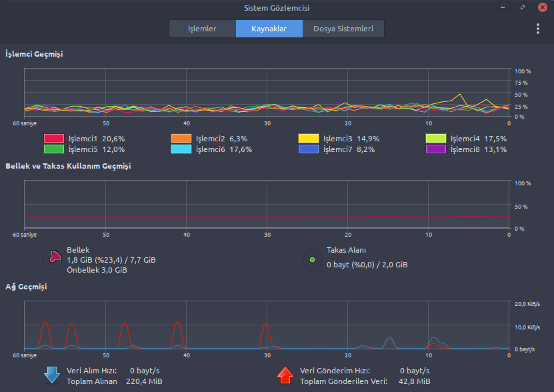
Task: Click the Ağ Geçmişi heading
Action: (26, 287)
